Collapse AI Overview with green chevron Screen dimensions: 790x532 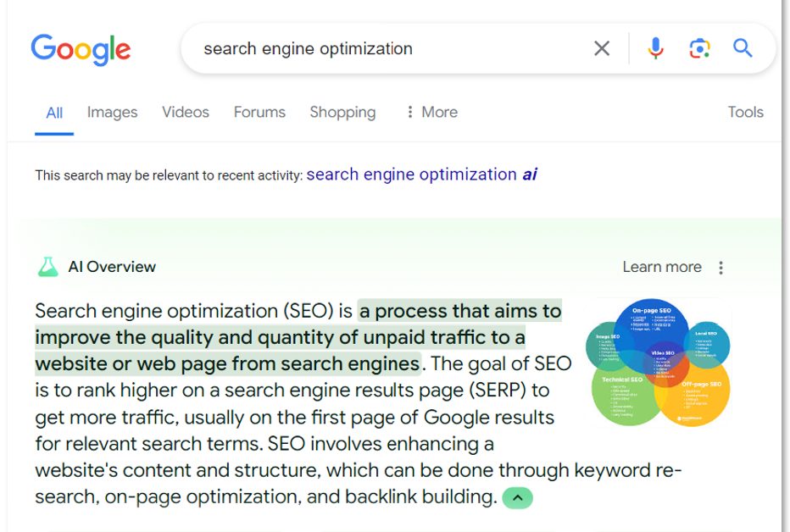coord(517,498)
